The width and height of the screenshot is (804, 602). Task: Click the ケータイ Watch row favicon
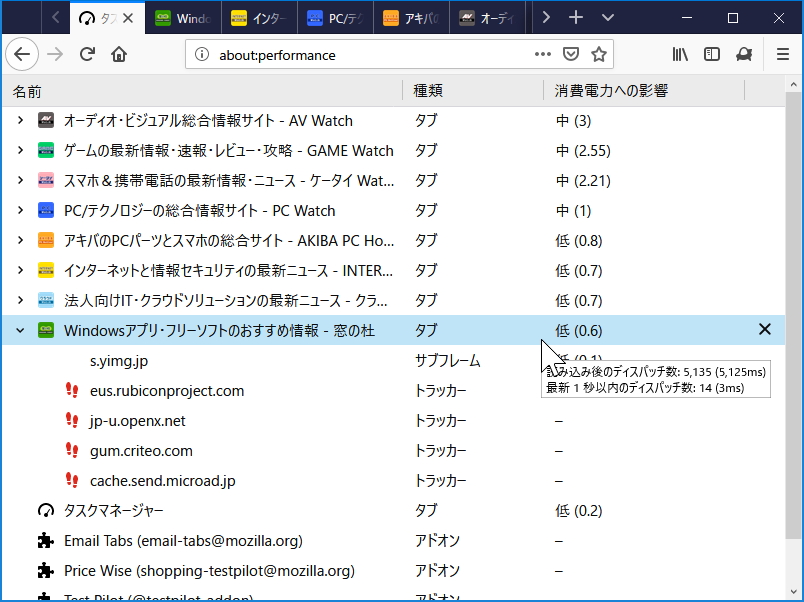coord(46,180)
